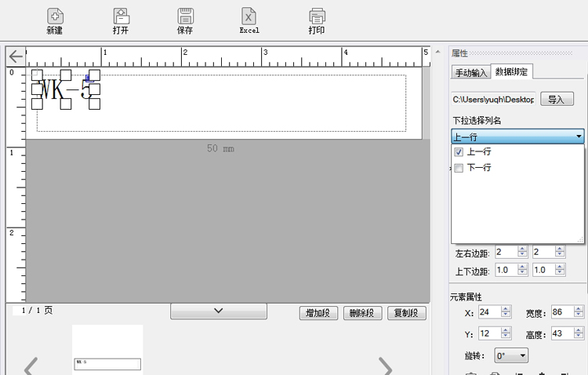This screenshot has height=375, width=588.
Task: Click the 打印 (Print) toolbar icon
Action: point(317,16)
